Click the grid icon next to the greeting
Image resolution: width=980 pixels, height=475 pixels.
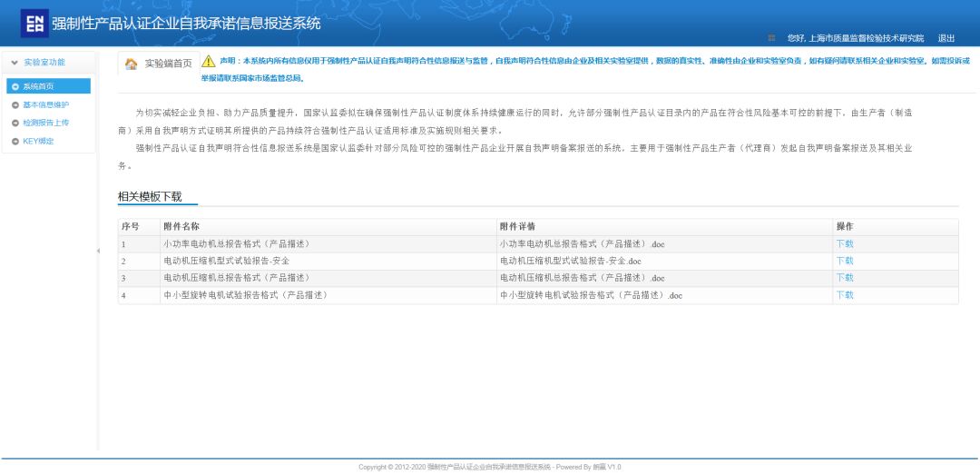click(771, 38)
